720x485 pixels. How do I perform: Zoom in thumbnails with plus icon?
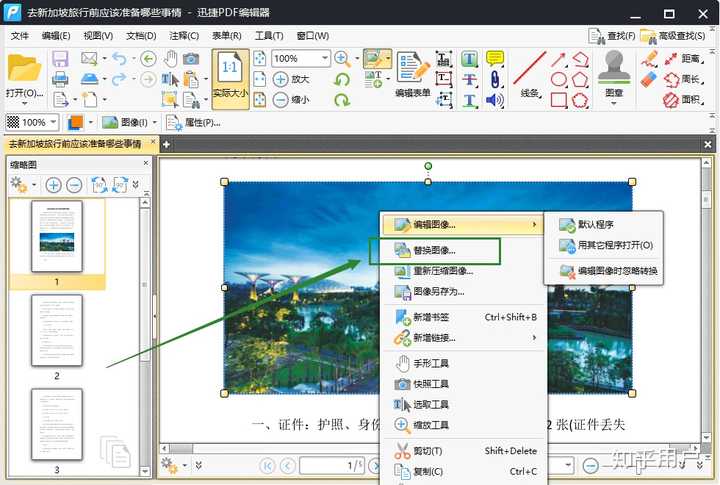tap(53, 185)
